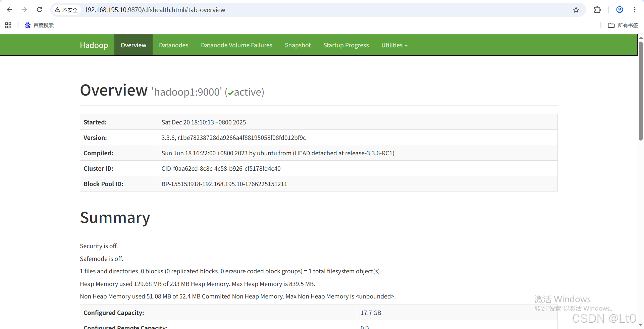Viewport: 644px width, 329px height.
Task: Select the Overview tab
Action: coord(133,45)
